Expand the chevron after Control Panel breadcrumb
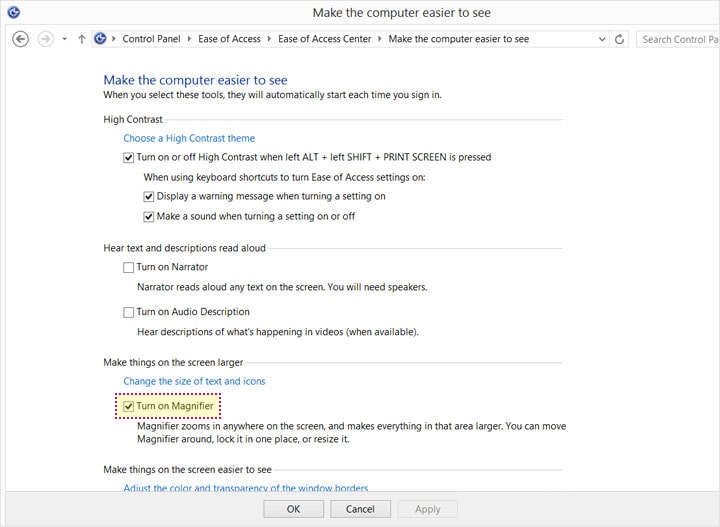This screenshot has width=720, height=527. 189,39
